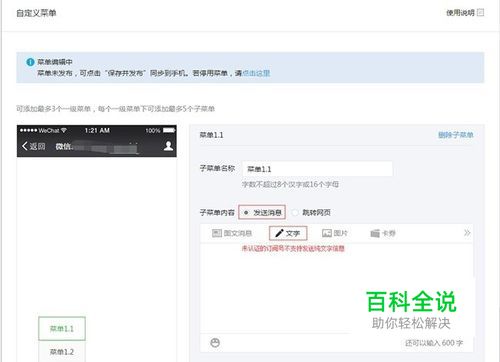Click the red unverified-account warning text
The height and width of the screenshot is (362, 500).
point(293,248)
